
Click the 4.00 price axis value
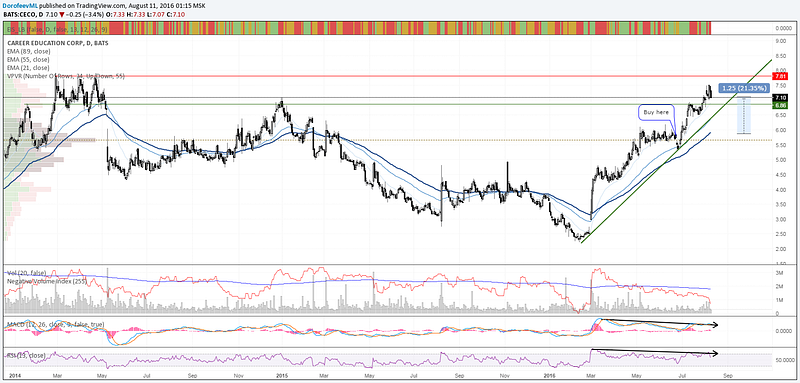coord(781,190)
